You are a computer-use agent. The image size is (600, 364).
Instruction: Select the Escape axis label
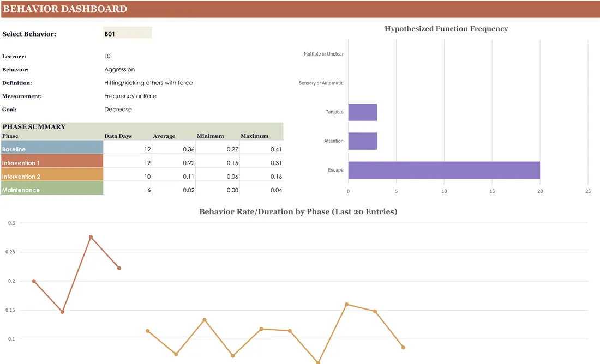click(x=335, y=170)
